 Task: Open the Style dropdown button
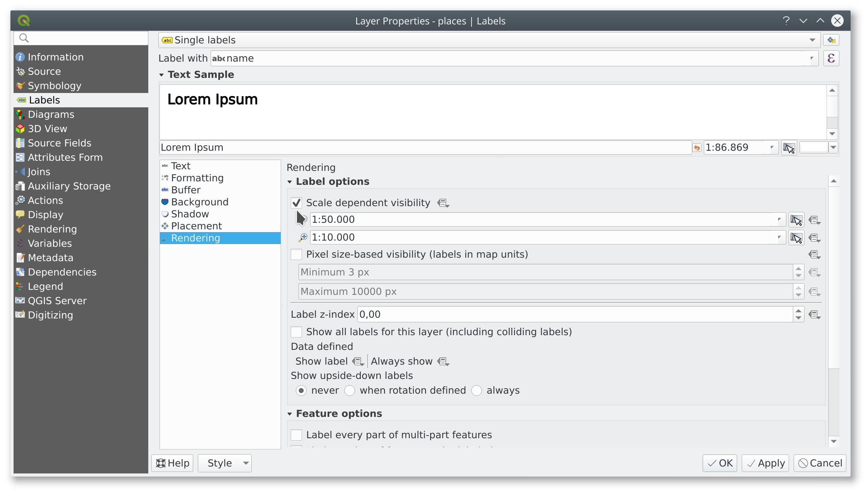(225, 463)
